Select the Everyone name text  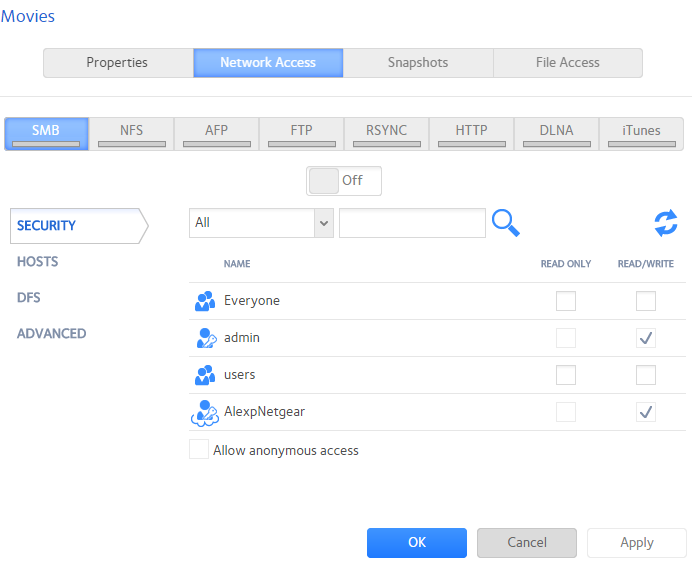point(252,301)
